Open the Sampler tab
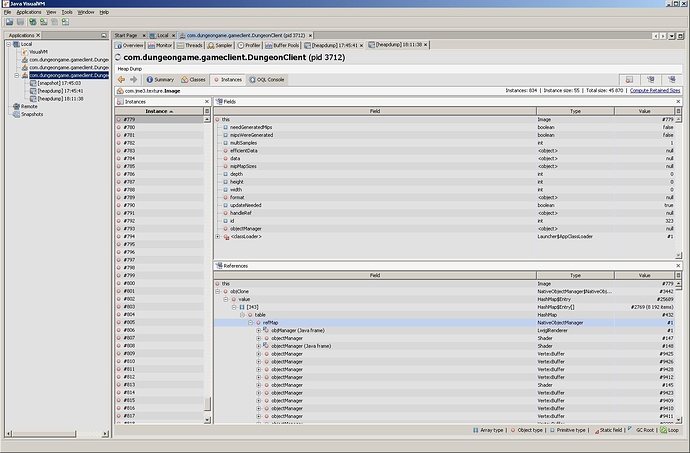 (x=220, y=45)
